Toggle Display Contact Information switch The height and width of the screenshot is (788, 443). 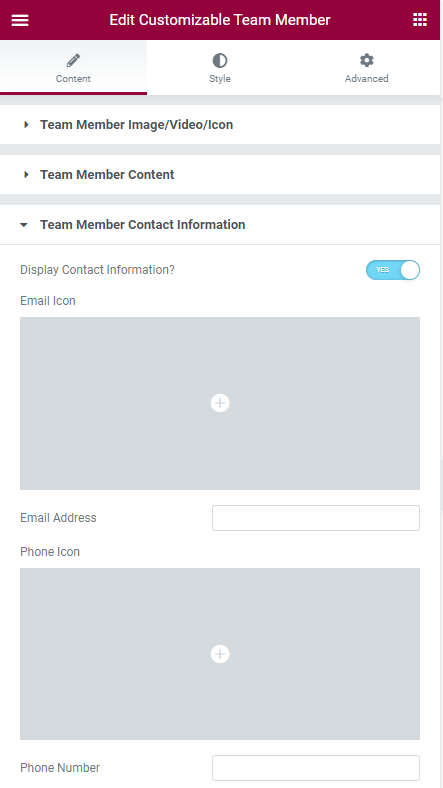tap(393, 270)
